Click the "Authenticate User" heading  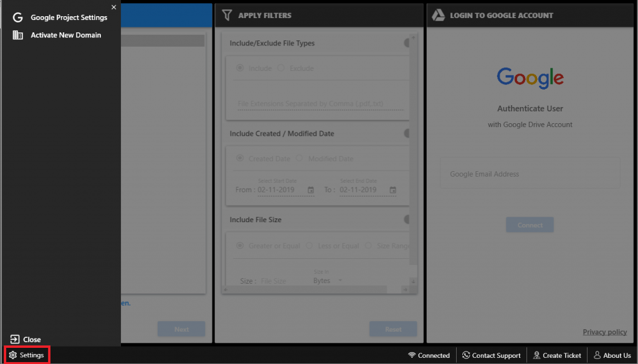point(530,108)
